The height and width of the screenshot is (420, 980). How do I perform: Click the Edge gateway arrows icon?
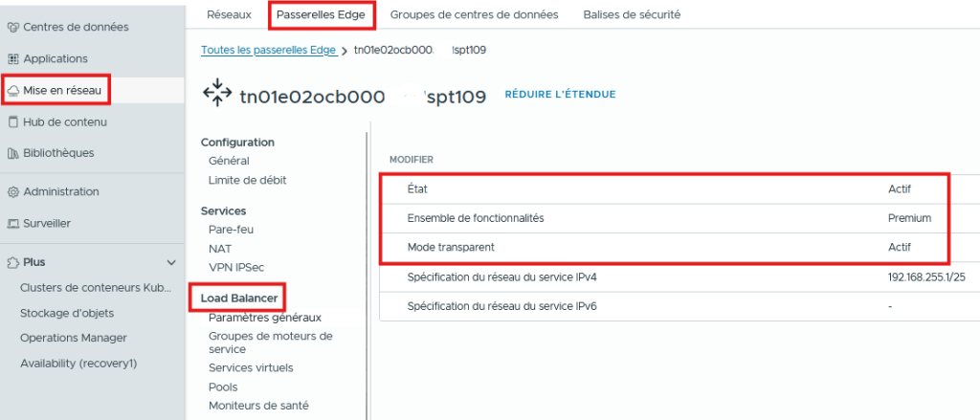216,95
